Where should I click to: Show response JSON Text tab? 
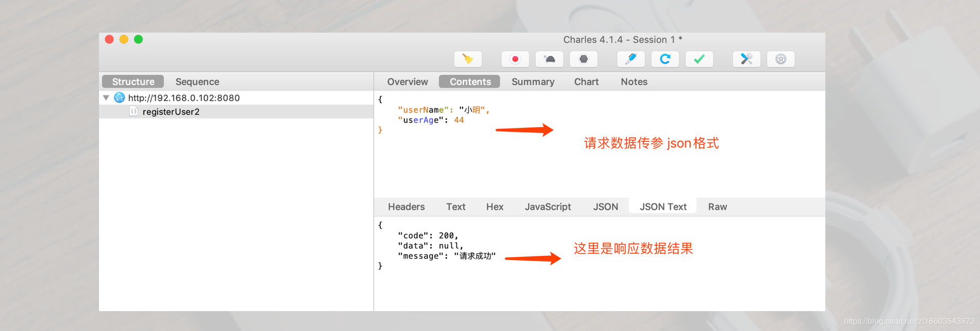click(663, 207)
